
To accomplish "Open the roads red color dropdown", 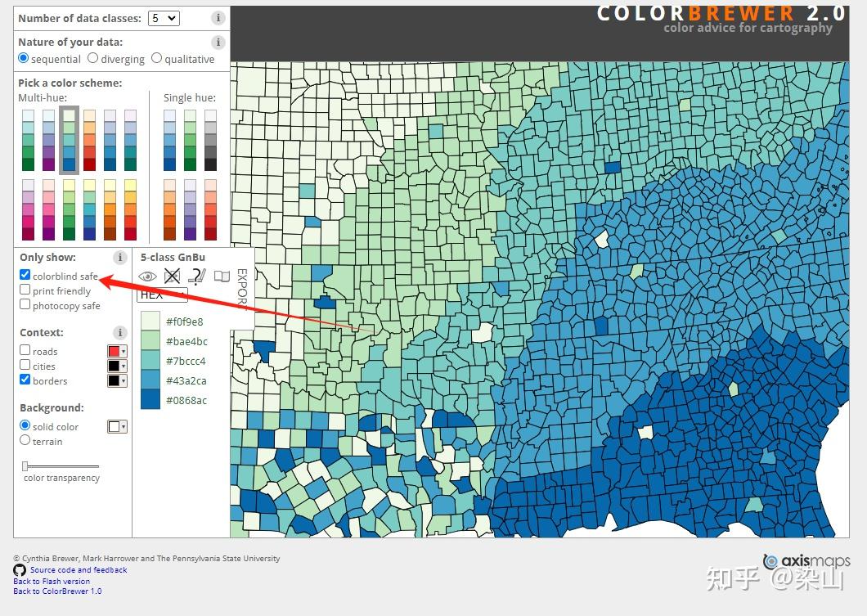I will click(117, 351).
